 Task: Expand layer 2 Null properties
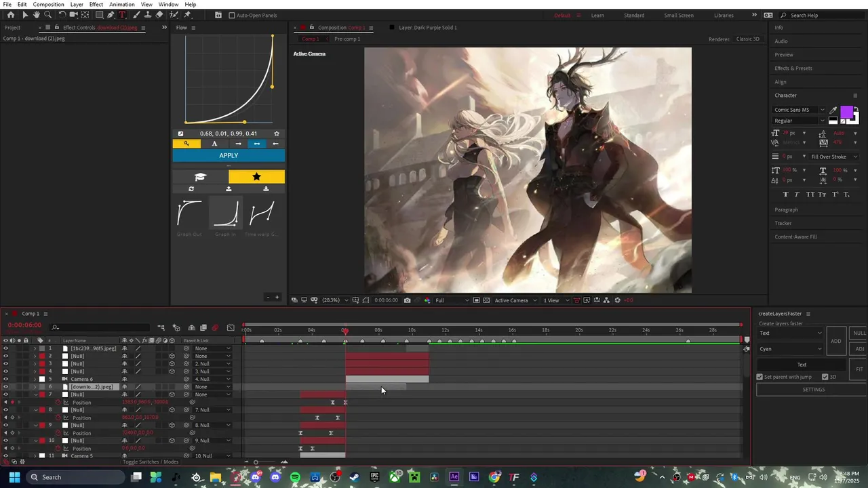click(35, 356)
